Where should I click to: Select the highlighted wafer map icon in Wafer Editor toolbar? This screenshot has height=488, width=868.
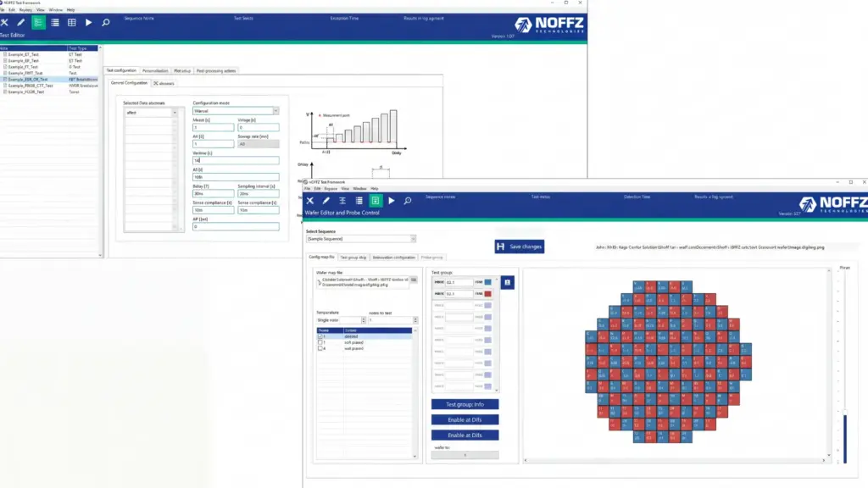point(376,201)
